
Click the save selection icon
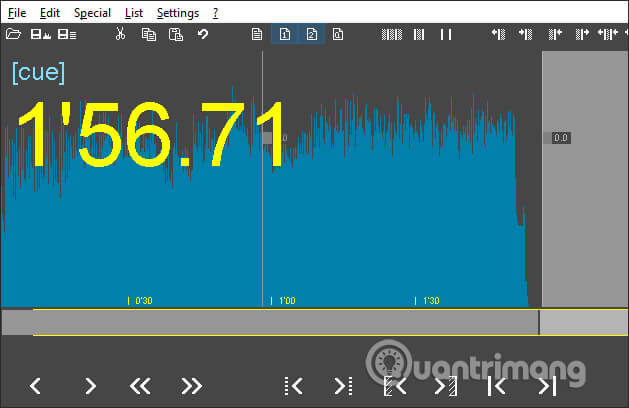click(x=67, y=35)
